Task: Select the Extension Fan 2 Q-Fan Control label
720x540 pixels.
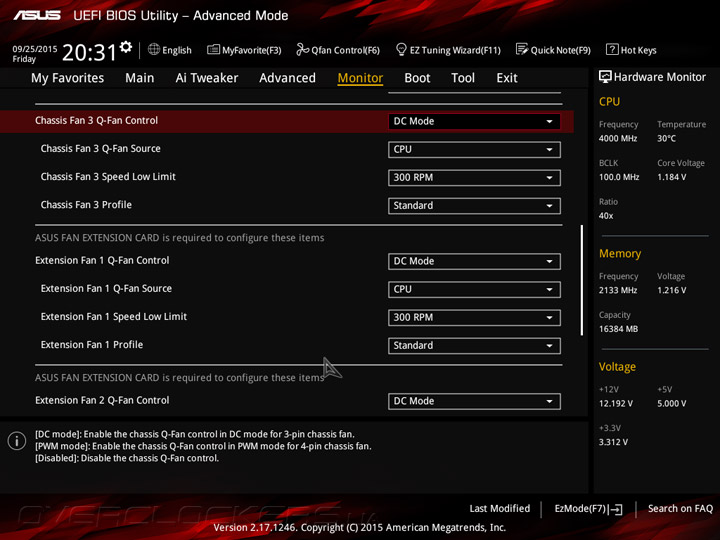Action: [x=102, y=400]
